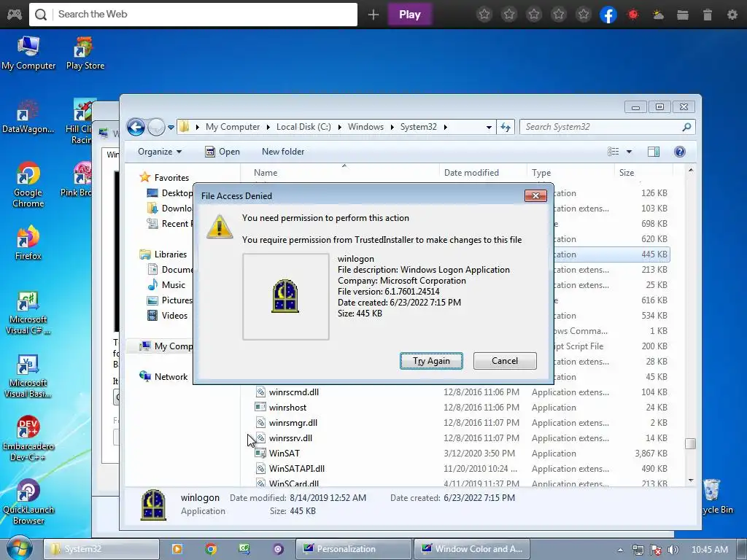Click Open in Explorer toolbar
Image resolution: width=747 pixels, height=560 pixels.
(222, 152)
